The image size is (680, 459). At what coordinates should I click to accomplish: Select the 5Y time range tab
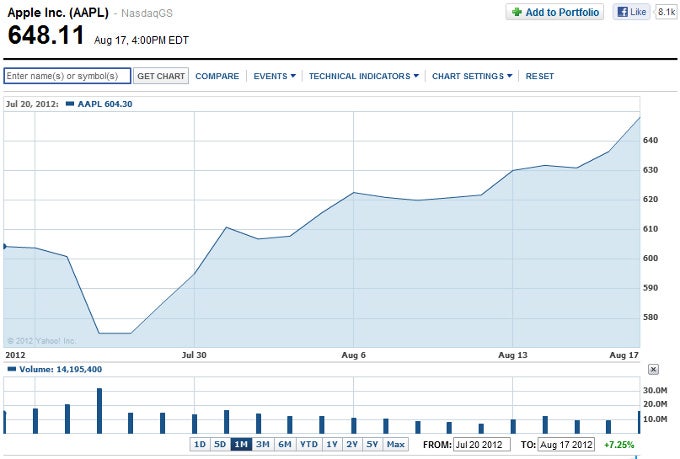(372, 444)
